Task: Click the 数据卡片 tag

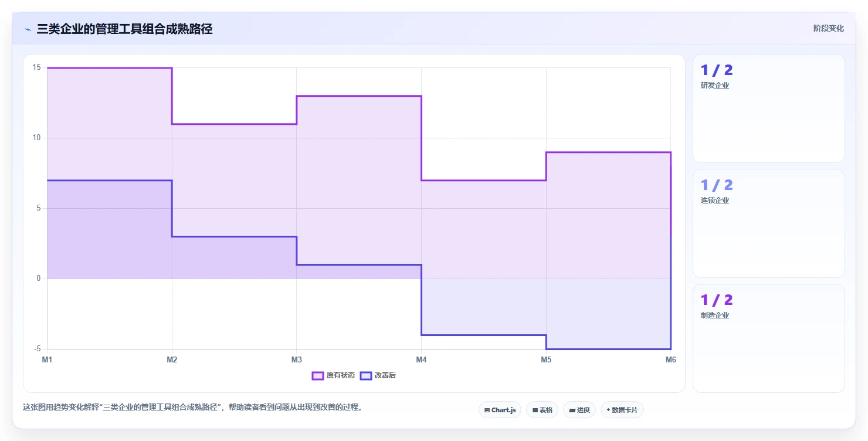Action: pos(622,410)
